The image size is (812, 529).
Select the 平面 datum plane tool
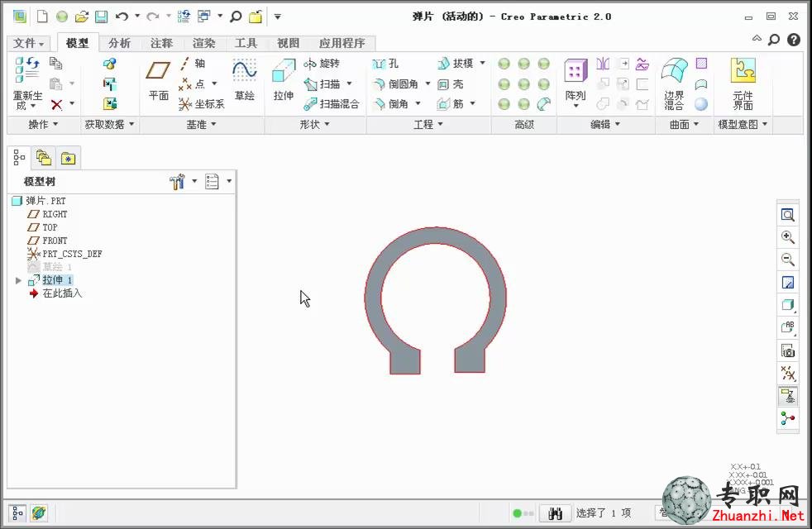[x=159, y=79]
